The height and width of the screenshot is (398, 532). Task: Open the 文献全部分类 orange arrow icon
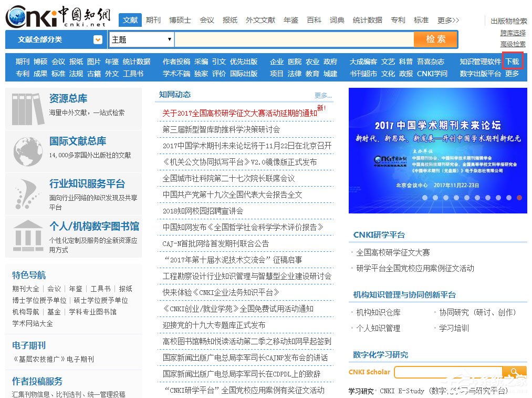98,40
